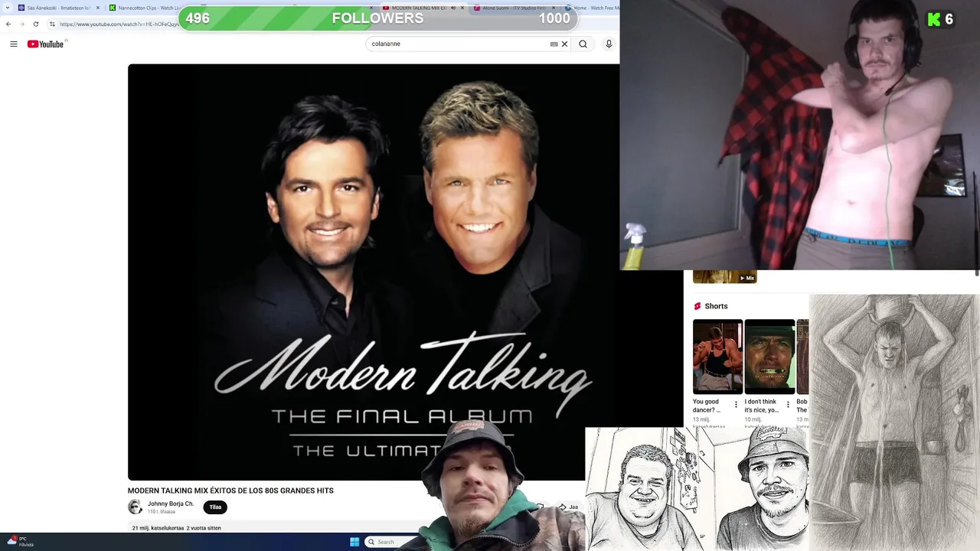Open the YouTube hamburger guide menu

coord(14,44)
